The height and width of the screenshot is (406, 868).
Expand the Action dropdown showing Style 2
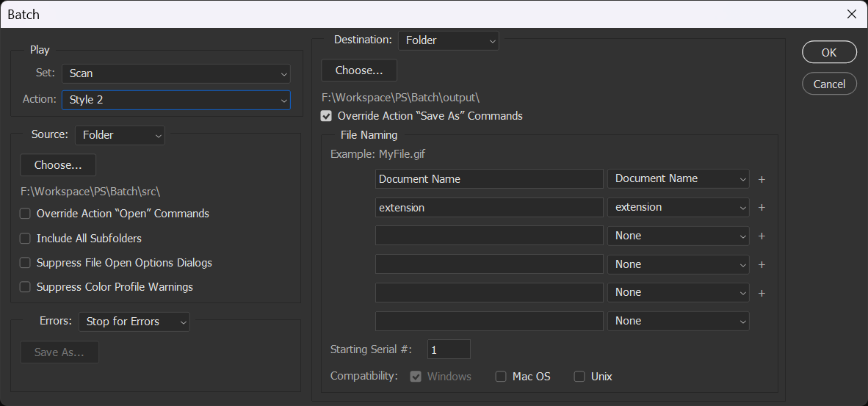coord(176,100)
